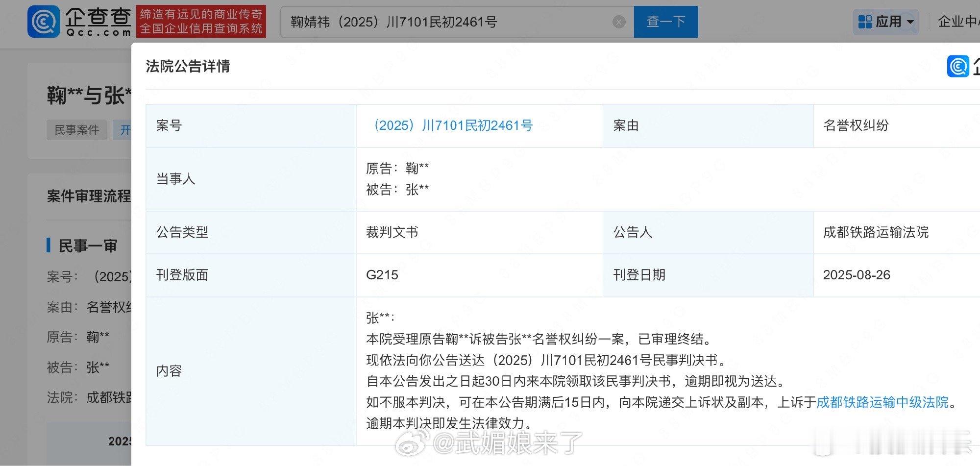The height and width of the screenshot is (466, 980).
Task: Open the 成都铁路运输中级法院 link
Action: click(882, 402)
